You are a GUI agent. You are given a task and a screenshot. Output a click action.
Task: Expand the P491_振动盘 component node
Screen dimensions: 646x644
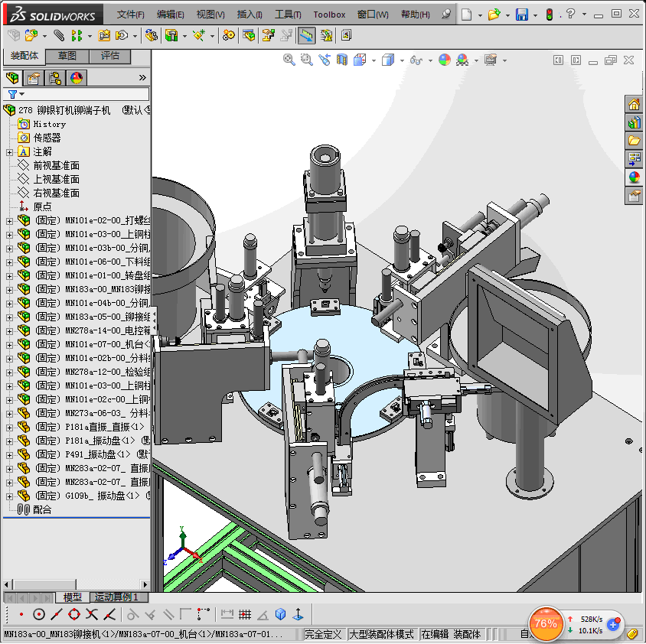[x=9, y=454]
